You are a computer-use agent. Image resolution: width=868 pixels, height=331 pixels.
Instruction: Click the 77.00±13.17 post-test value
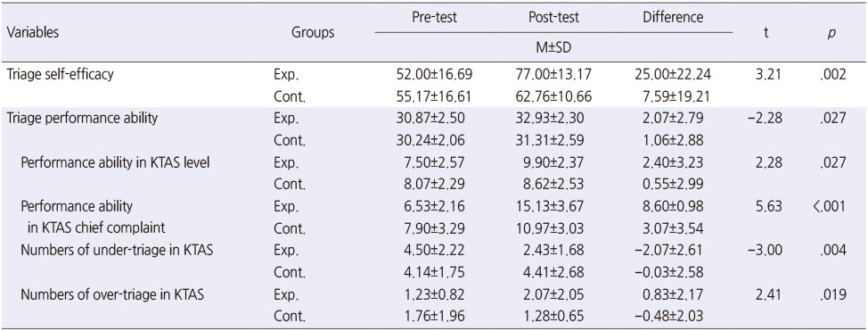[x=553, y=75]
